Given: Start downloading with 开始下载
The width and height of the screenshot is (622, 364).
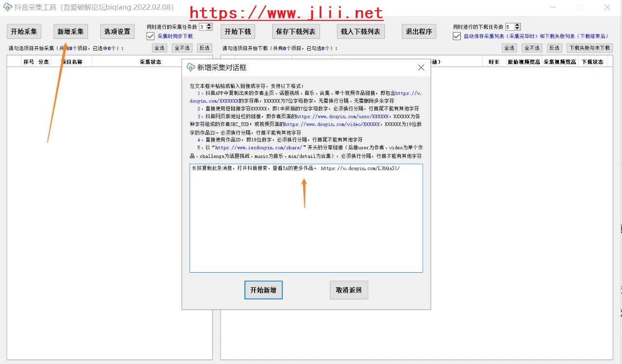Looking at the screenshot, I should 238,32.
